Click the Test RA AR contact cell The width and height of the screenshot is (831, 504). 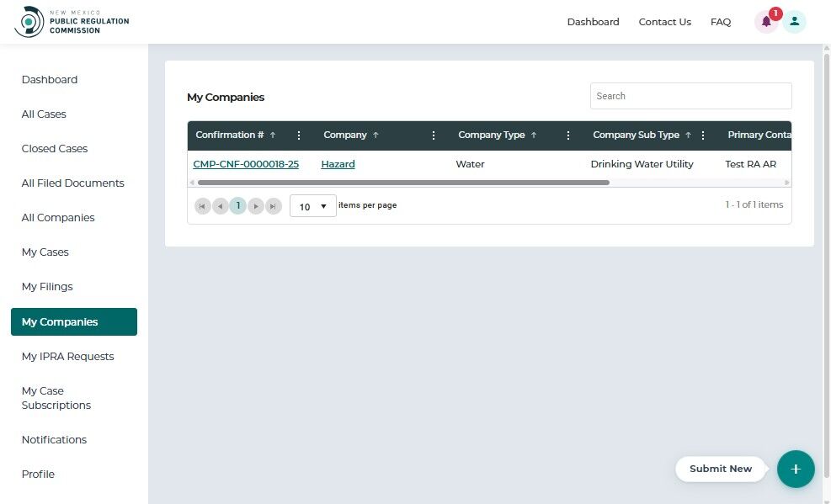coord(750,164)
